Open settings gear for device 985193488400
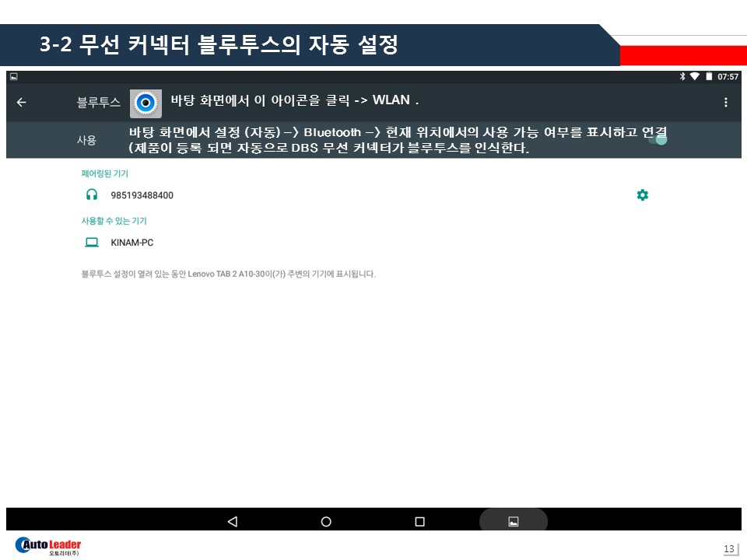Viewport: 747px width, 560px height. click(x=643, y=194)
